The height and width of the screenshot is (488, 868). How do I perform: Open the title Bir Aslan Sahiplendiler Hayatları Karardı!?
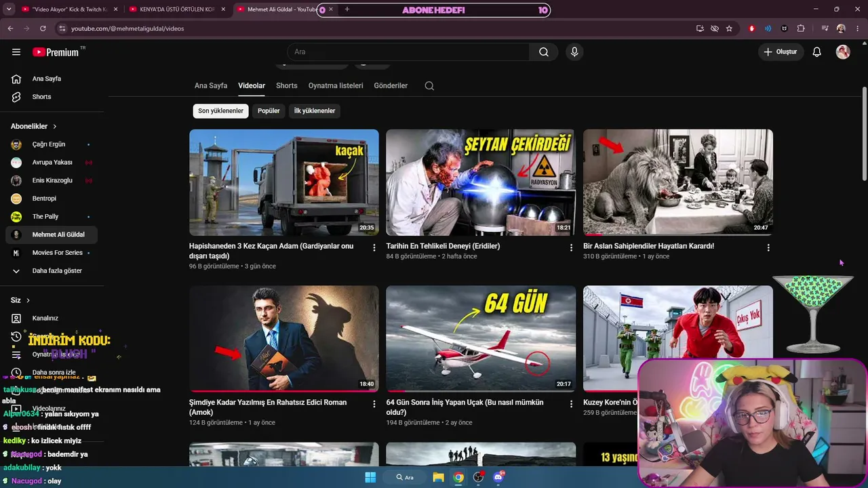649,246
